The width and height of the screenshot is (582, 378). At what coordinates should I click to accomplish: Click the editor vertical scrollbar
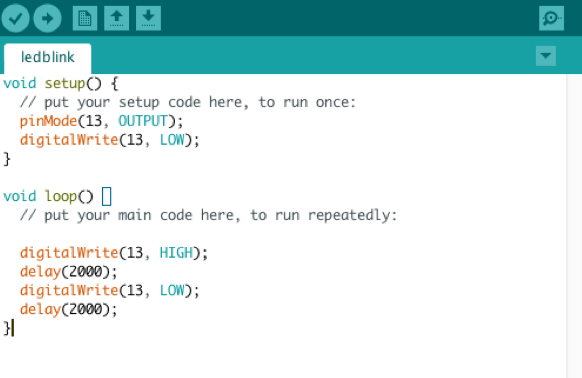pyautogui.click(x=574, y=226)
